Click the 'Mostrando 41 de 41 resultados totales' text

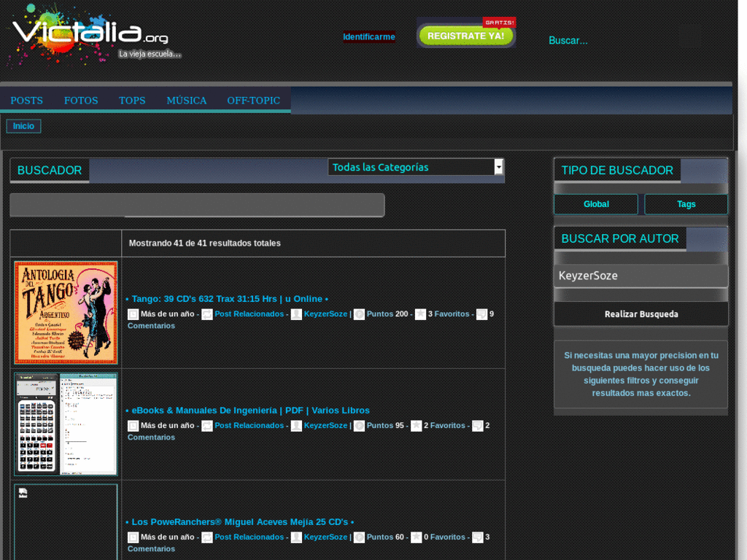(x=204, y=244)
